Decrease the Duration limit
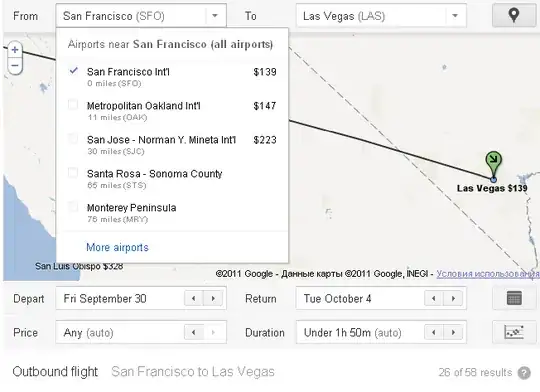540x392 pixels. [434, 332]
